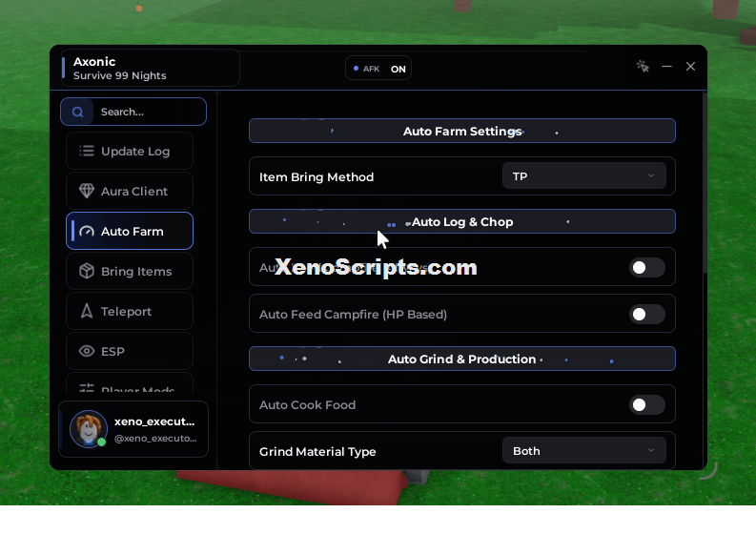Viewport: 756px width, 534px height.
Task: Switch to the ESP tab
Action: click(x=130, y=351)
